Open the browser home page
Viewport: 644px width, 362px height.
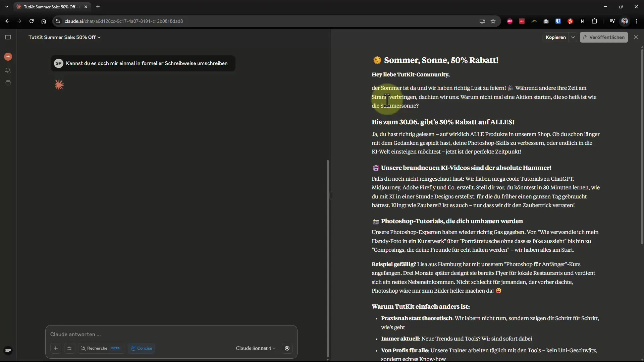tap(44, 21)
